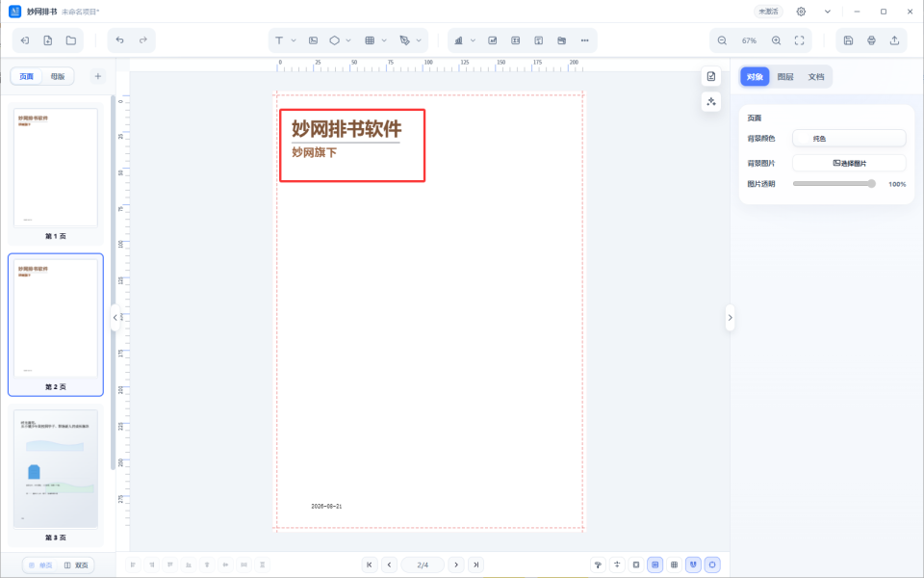Click the guides alignment icon in bottom bar
924x578 pixels.
coord(617,565)
